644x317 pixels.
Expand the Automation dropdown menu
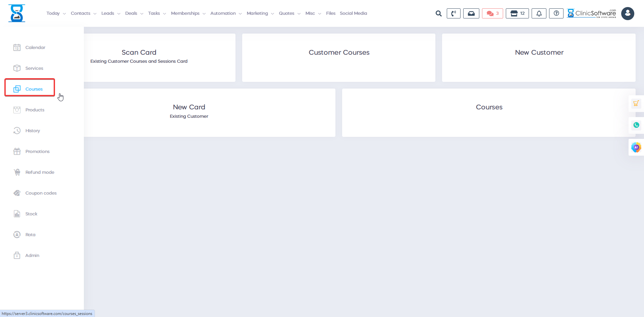pos(226,13)
